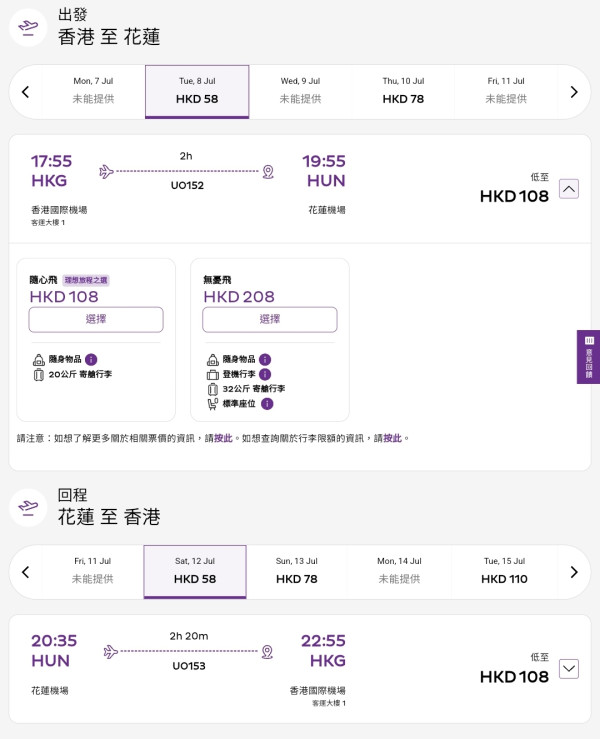Click the plane icon on UO153 route line
Viewport: 600px width, 739px height.
pos(110,652)
